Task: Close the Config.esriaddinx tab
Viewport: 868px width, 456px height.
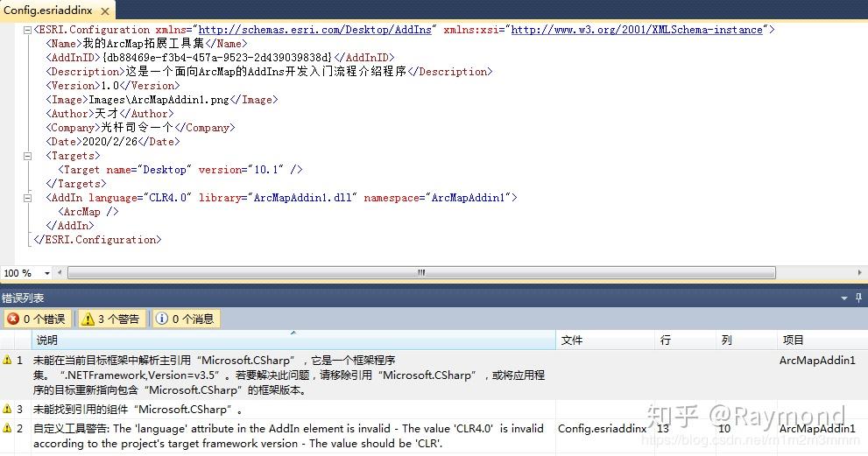Action: click(105, 11)
